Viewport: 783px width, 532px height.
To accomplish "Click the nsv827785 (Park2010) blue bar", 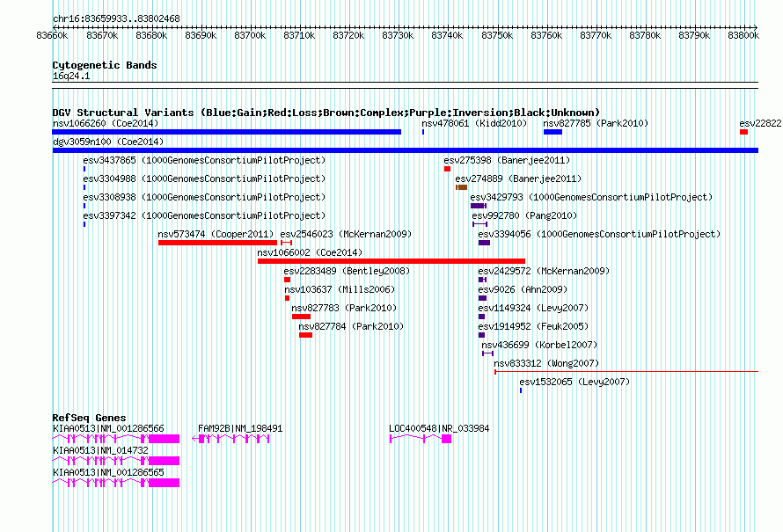I will tap(552, 132).
